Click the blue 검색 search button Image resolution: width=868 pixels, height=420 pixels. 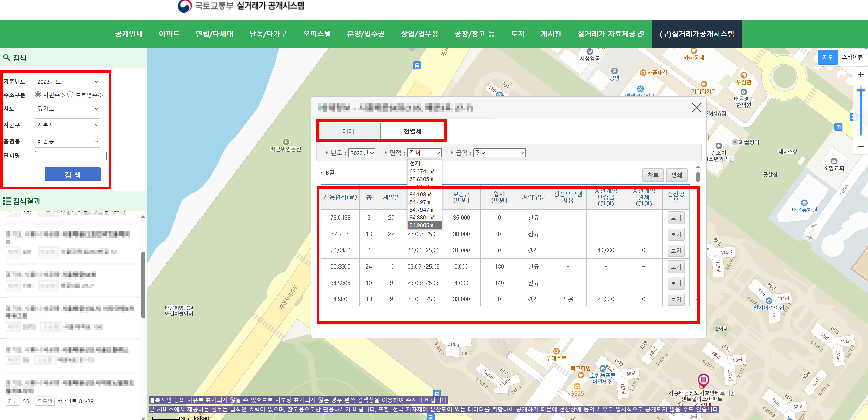pyautogui.click(x=72, y=175)
